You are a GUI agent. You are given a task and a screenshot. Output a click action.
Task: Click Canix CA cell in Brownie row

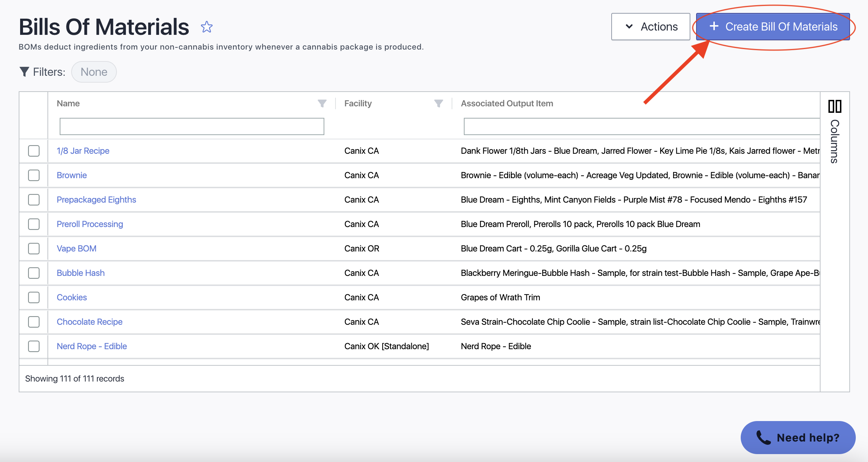tap(362, 175)
